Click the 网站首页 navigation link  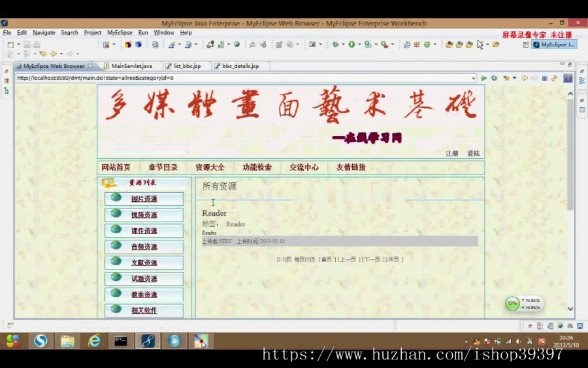116,167
